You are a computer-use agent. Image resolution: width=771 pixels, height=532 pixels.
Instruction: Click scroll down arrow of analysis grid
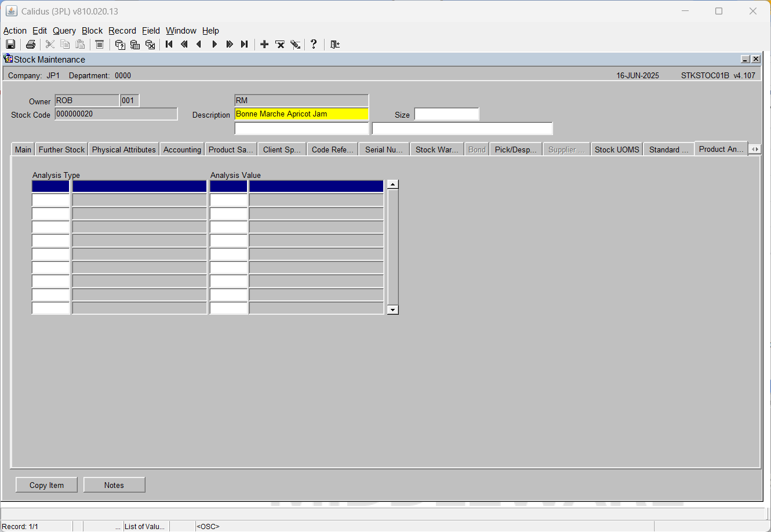[393, 310]
